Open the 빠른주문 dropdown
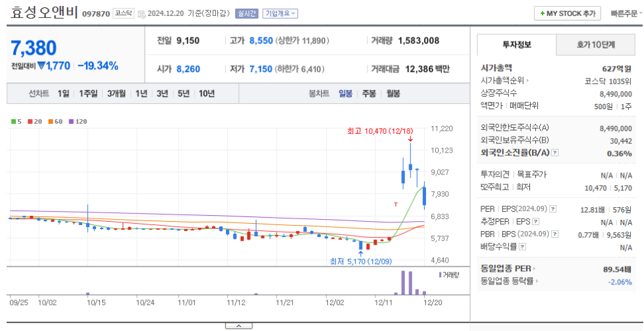This screenshot has height=331, width=644. click(627, 13)
